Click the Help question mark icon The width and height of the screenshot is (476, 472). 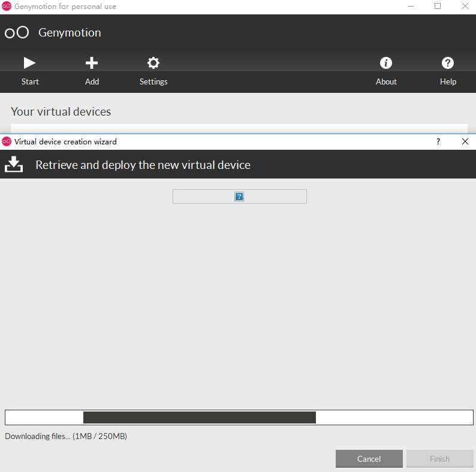click(x=448, y=63)
